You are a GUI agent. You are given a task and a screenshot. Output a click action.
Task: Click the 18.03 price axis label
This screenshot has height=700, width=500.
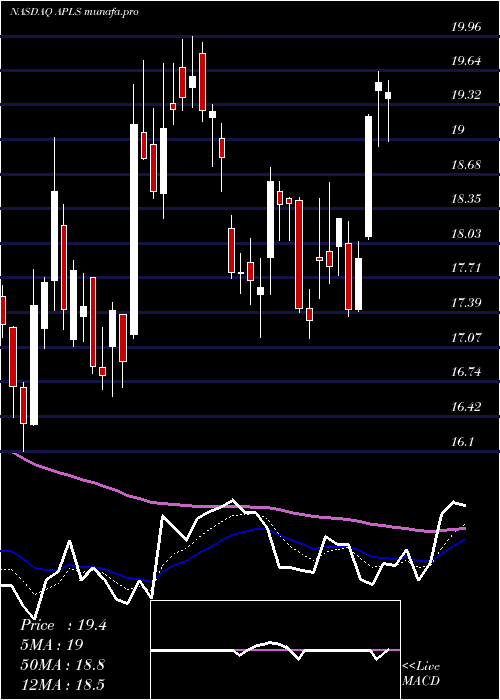coord(466,233)
